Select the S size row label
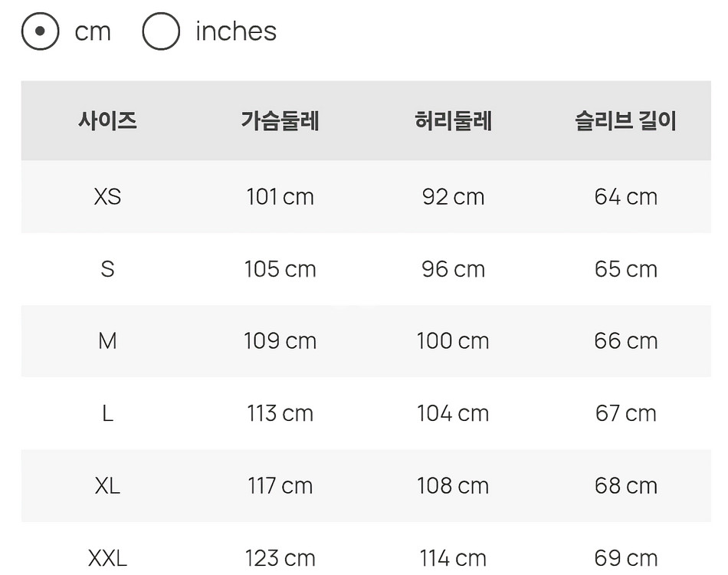Image resolution: width=728 pixels, height=575 pixels. (x=107, y=269)
